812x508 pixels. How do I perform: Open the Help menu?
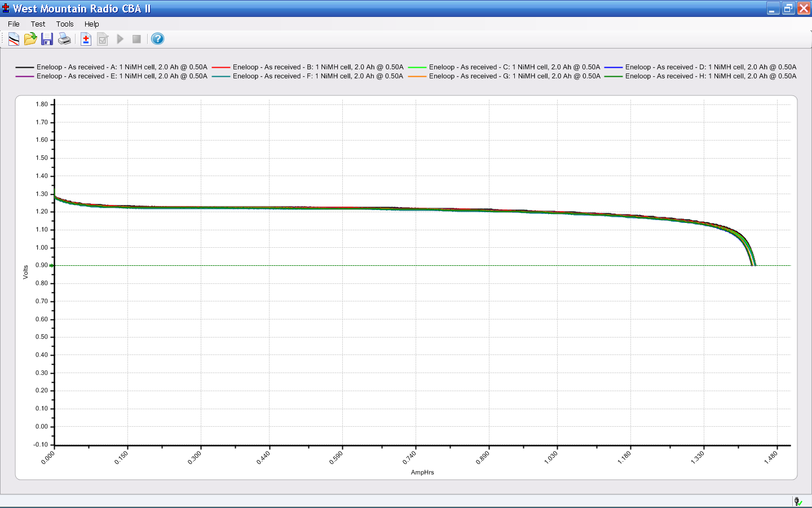92,24
